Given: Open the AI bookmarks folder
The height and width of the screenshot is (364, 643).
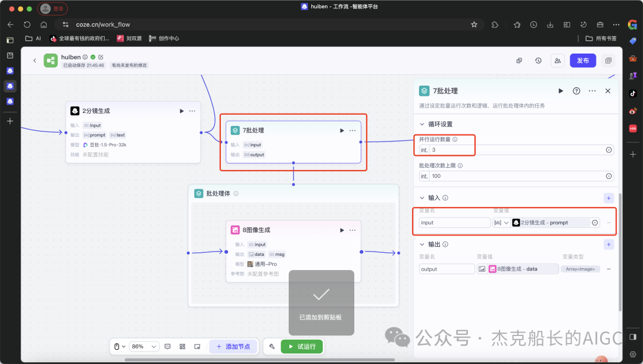Looking at the screenshot, I should 33,39.
